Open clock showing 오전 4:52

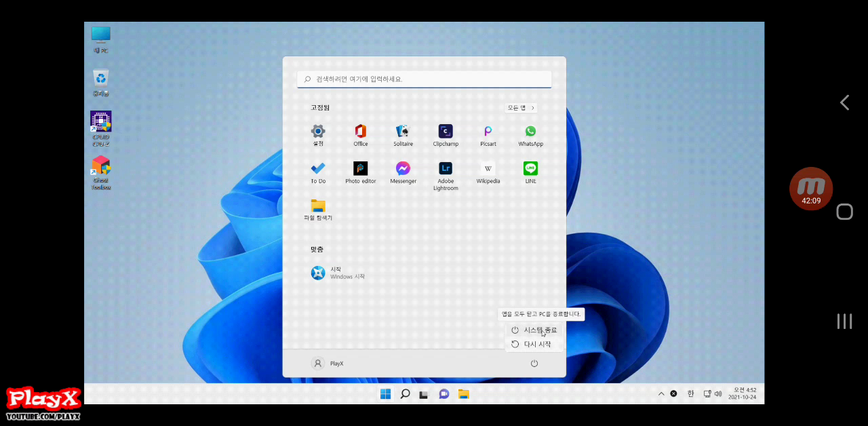click(742, 393)
